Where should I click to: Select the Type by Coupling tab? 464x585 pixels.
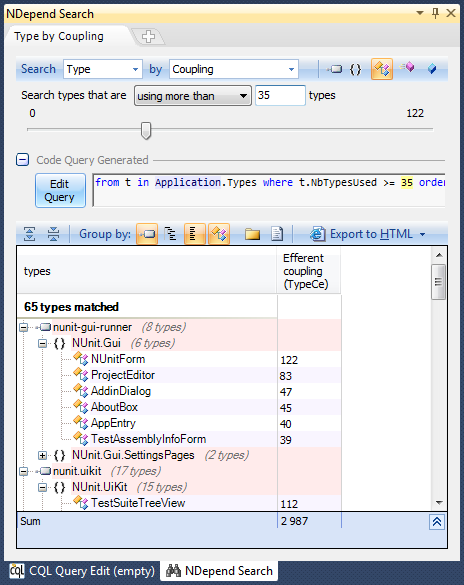tap(59, 37)
